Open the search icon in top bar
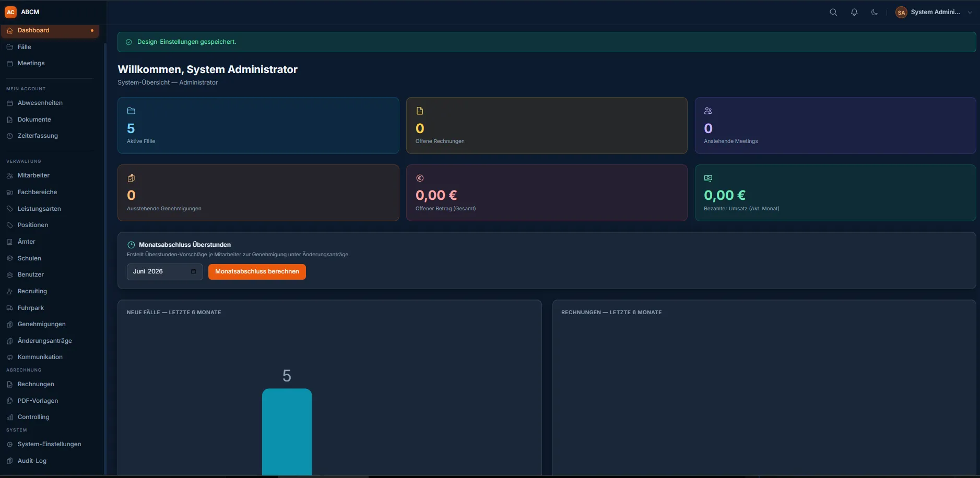Screen dimensions: 980x478 click(833, 12)
